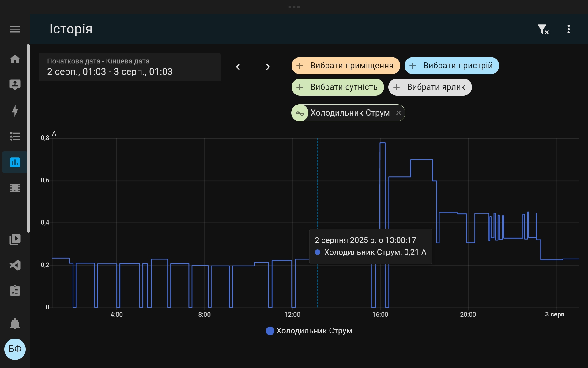The width and height of the screenshot is (588, 368).
Task: Open the hamburger sidebar menu
Action: click(x=15, y=29)
